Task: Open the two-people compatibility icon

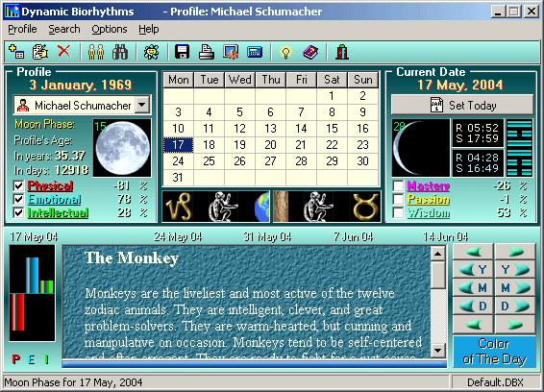Action: 96,52
